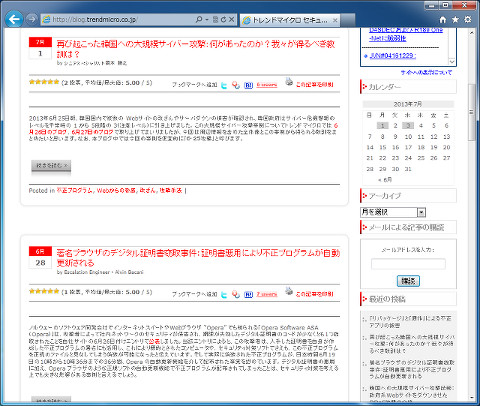Click the search magnifier in address bar
The height and width of the screenshot is (406, 480).
(199, 19)
